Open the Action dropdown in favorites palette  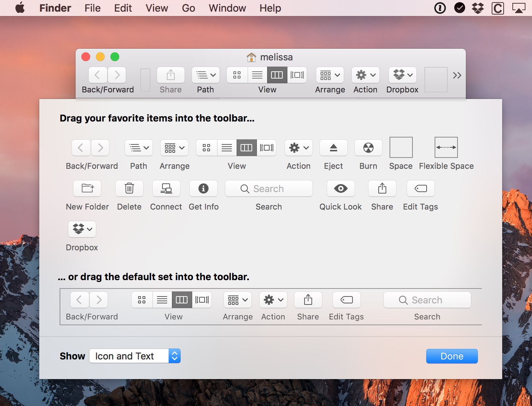click(x=298, y=148)
